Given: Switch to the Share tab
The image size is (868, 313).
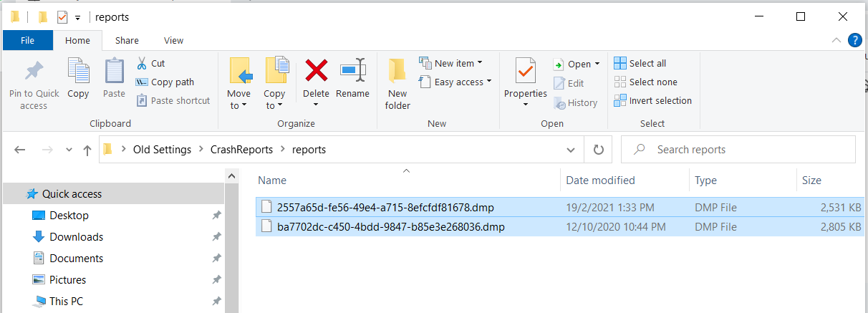Looking at the screenshot, I should 127,40.
